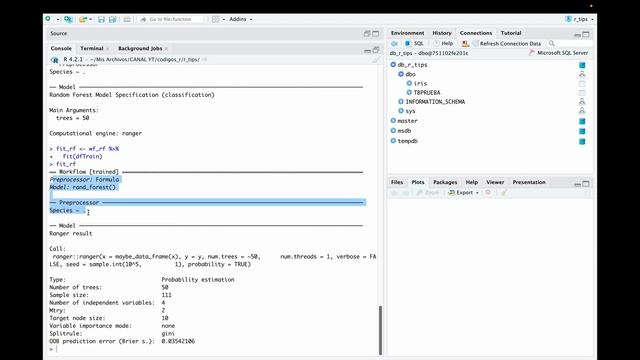Screen dimensions: 640x360
Task: Click the clear console broom icon
Action: click(376, 60)
